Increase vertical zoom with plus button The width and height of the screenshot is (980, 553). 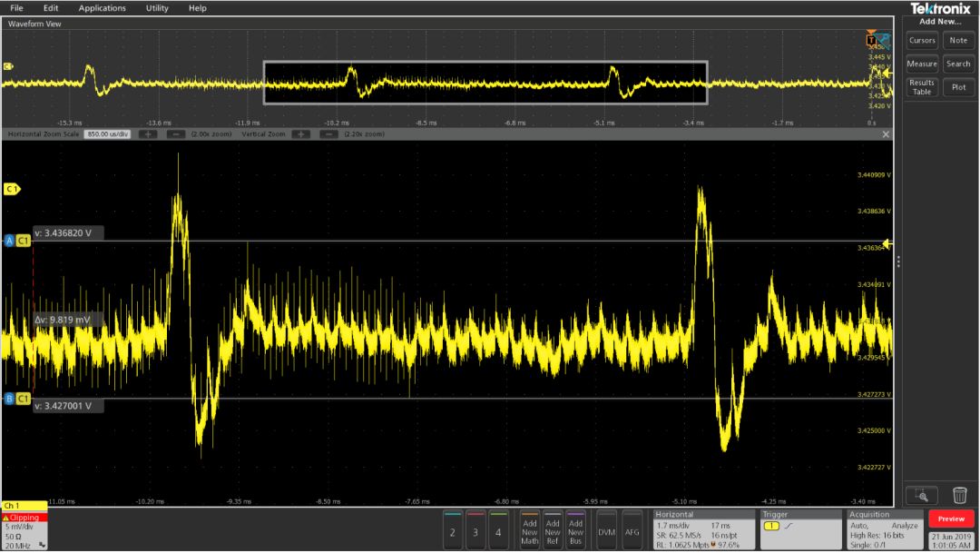300,133
